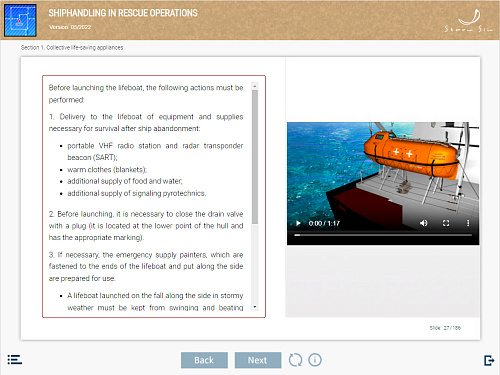Switch the video to fullscreen
Image resolution: width=500 pixels, height=375 pixels.
click(446, 223)
